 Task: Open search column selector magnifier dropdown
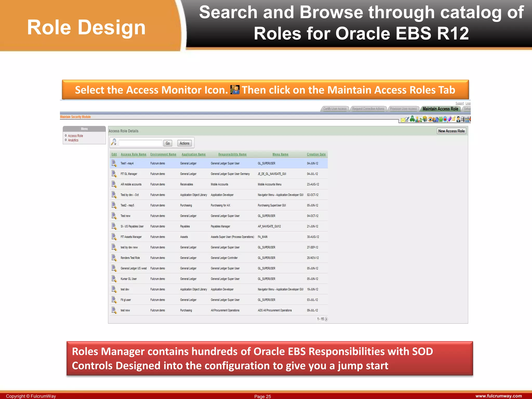114,142
